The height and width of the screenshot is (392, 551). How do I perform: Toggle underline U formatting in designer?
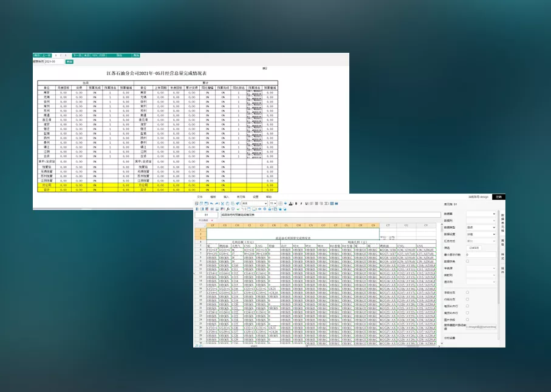pos(306,203)
